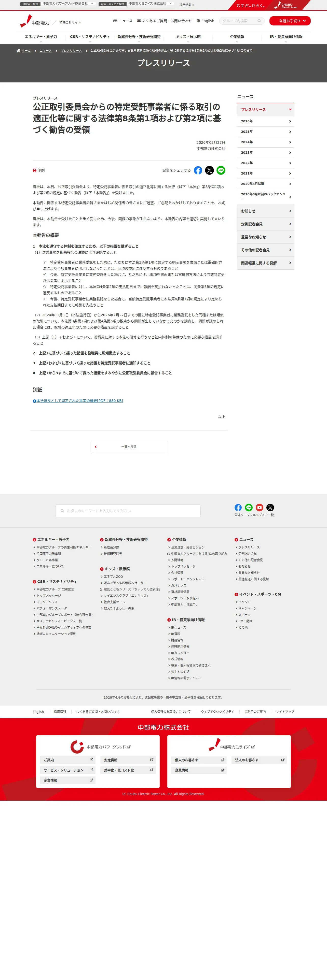Click external link icon on 安定供給
The width and height of the screenshot is (327, 980).
tap(152, 760)
